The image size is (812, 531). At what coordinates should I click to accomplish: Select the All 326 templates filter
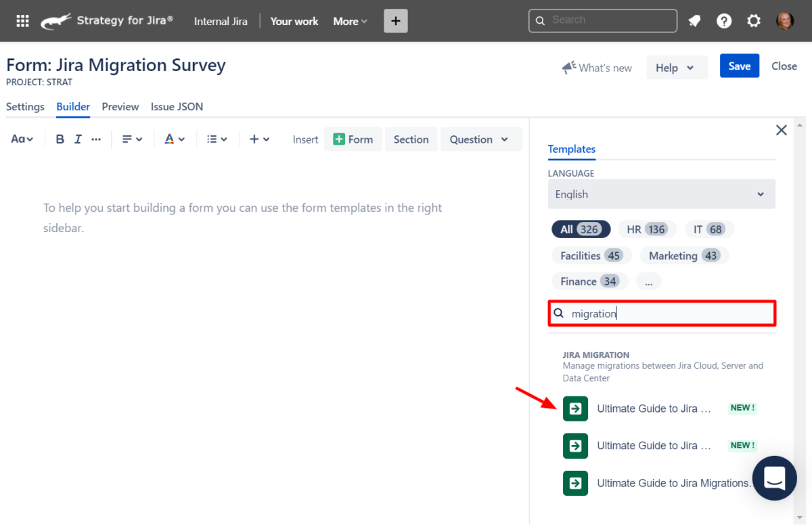[x=581, y=229]
